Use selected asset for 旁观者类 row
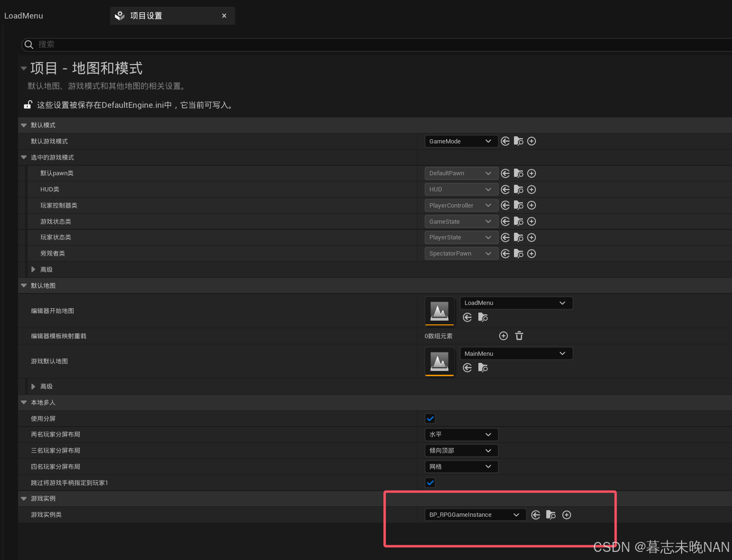The width and height of the screenshot is (732, 560). (x=505, y=254)
